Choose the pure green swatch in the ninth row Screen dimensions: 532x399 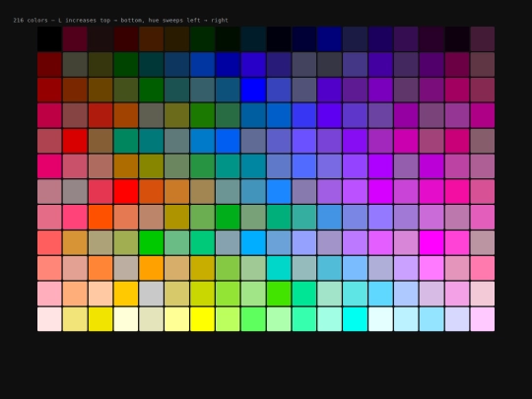pos(152,242)
